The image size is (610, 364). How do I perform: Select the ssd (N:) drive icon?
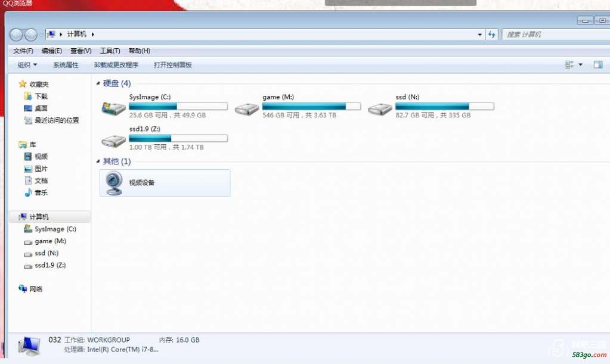tap(380, 109)
